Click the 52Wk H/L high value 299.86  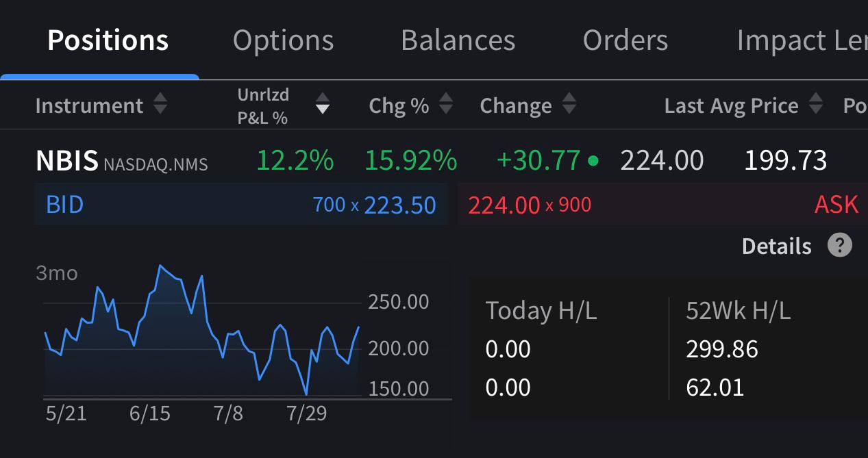coord(722,349)
